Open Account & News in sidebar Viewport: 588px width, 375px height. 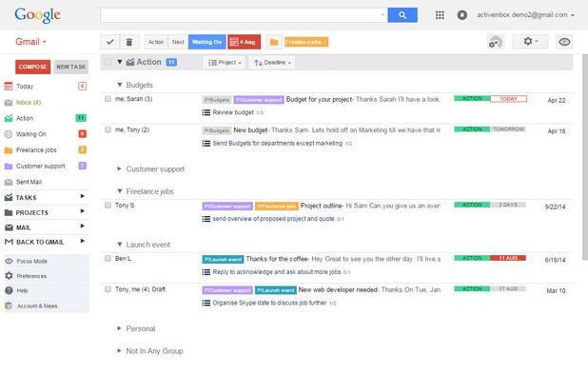pyautogui.click(x=37, y=306)
